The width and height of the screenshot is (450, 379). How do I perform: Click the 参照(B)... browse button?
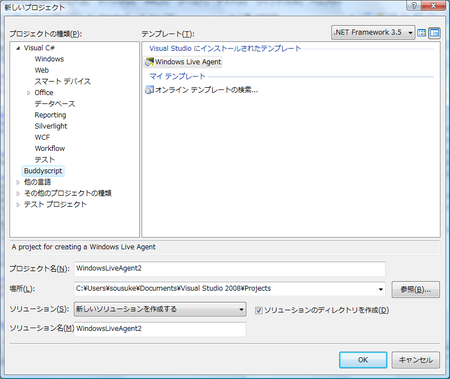(x=416, y=289)
